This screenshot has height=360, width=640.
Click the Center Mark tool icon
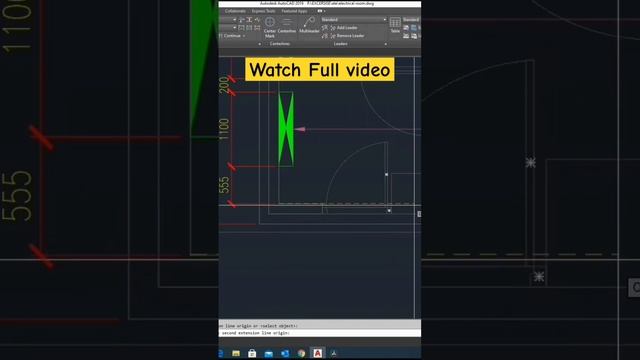[x=270, y=22]
